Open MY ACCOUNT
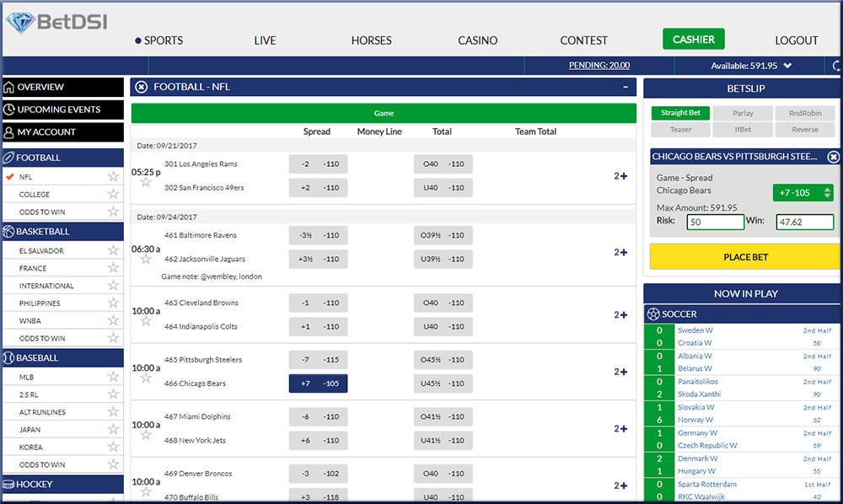This screenshot has width=843, height=504. [63, 132]
